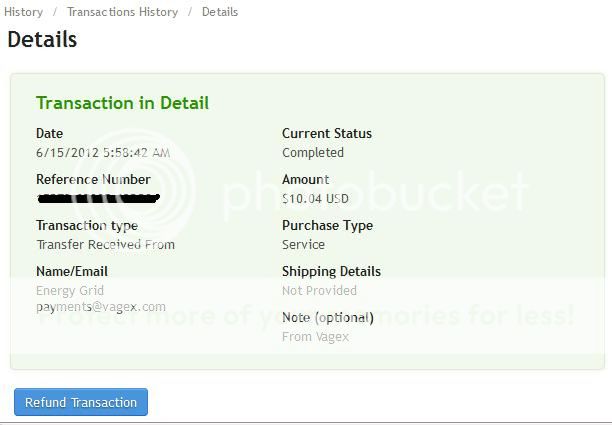The width and height of the screenshot is (612, 425).
Task: Click the Energy Grid sender name
Action: coord(69,291)
